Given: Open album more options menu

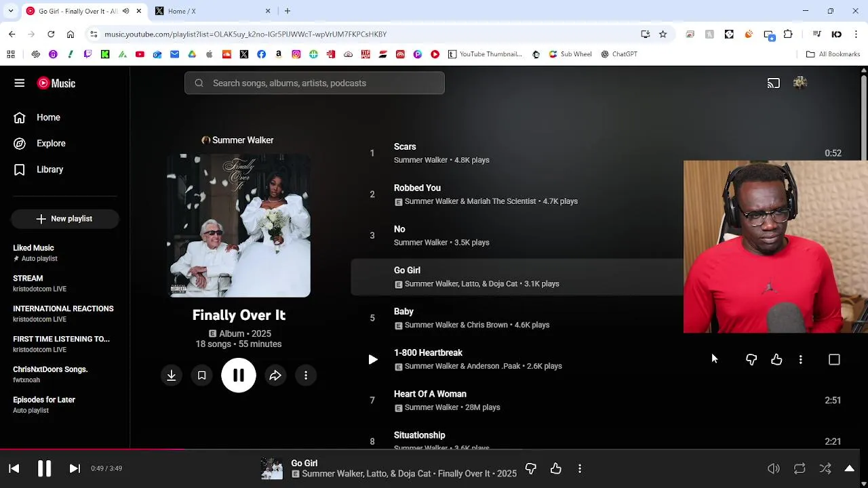Looking at the screenshot, I should pyautogui.click(x=306, y=375).
